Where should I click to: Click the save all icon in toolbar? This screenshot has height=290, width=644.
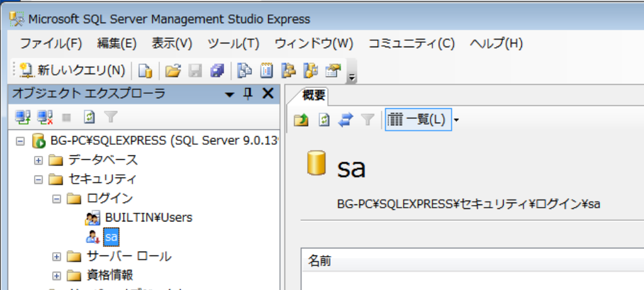coord(217,70)
